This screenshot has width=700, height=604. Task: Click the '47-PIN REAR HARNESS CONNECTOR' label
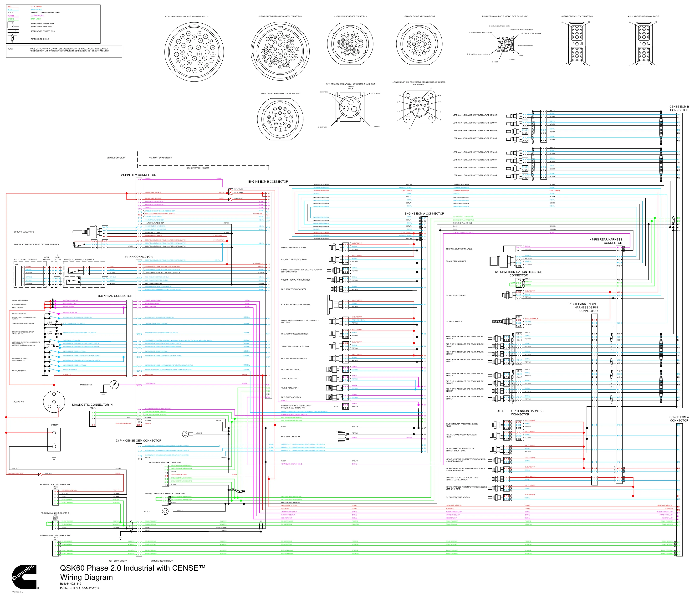606,241
